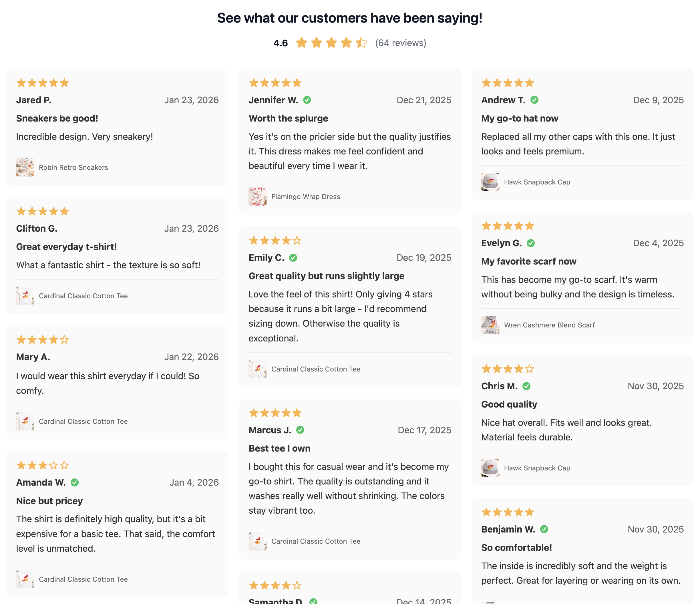Click the (64 reviews) count text
Screen dimensions: 700x604
401,43
